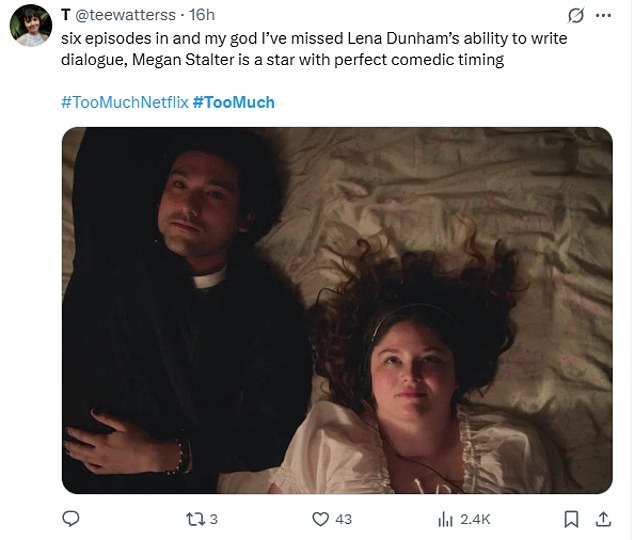634x540 pixels.
Task: Click the like count 43
Action: click(344, 519)
